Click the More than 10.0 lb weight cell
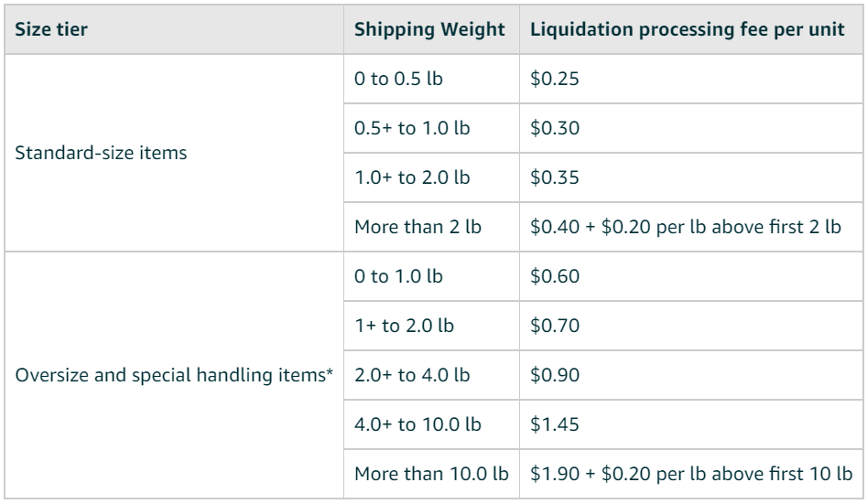 click(x=431, y=474)
